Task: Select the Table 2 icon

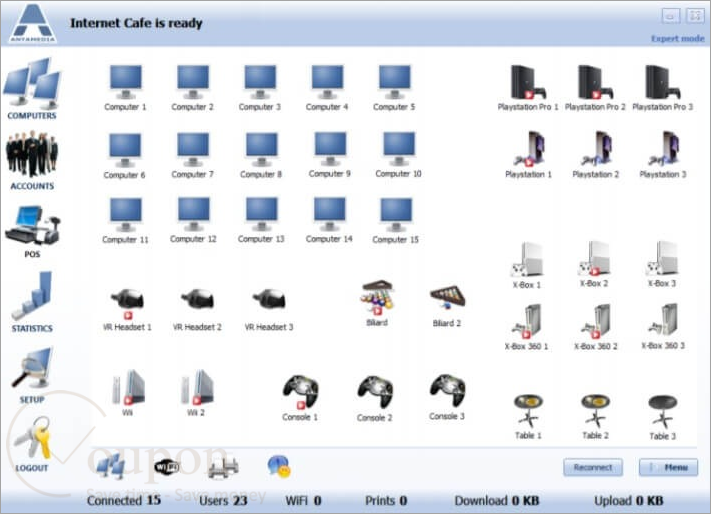Action: (x=595, y=411)
